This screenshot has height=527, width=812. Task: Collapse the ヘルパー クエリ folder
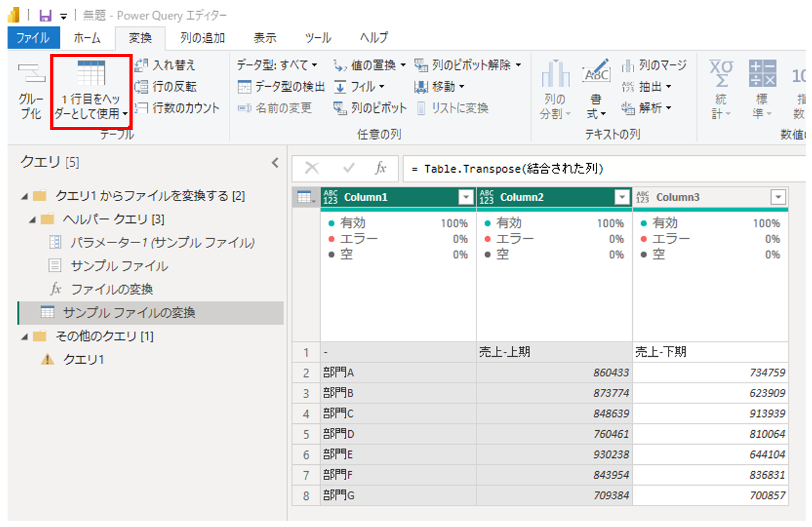click(x=33, y=219)
